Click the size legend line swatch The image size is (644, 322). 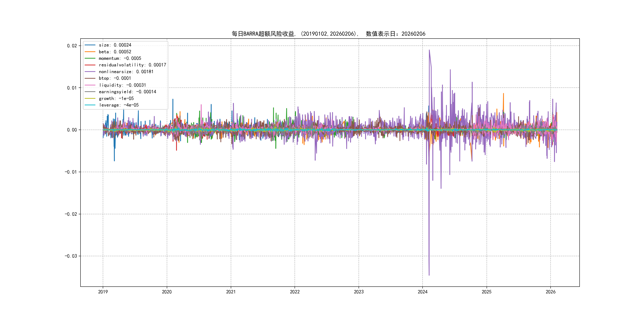pyautogui.click(x=90, y=45)
